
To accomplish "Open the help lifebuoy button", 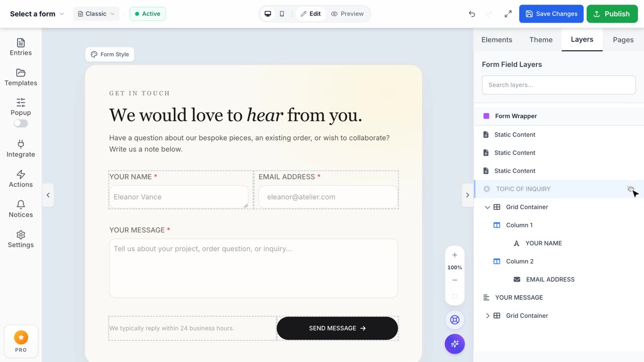I will [455, 320].
